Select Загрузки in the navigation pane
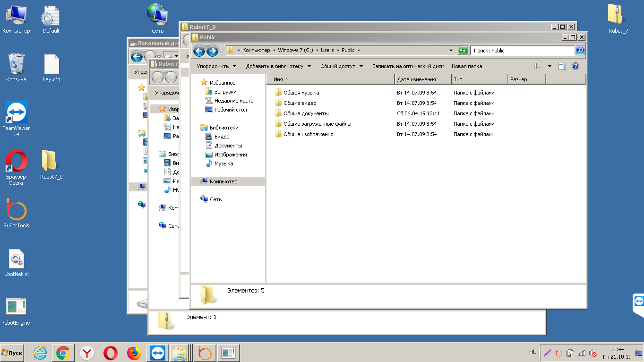644x362 pixels. coord(225,92)
